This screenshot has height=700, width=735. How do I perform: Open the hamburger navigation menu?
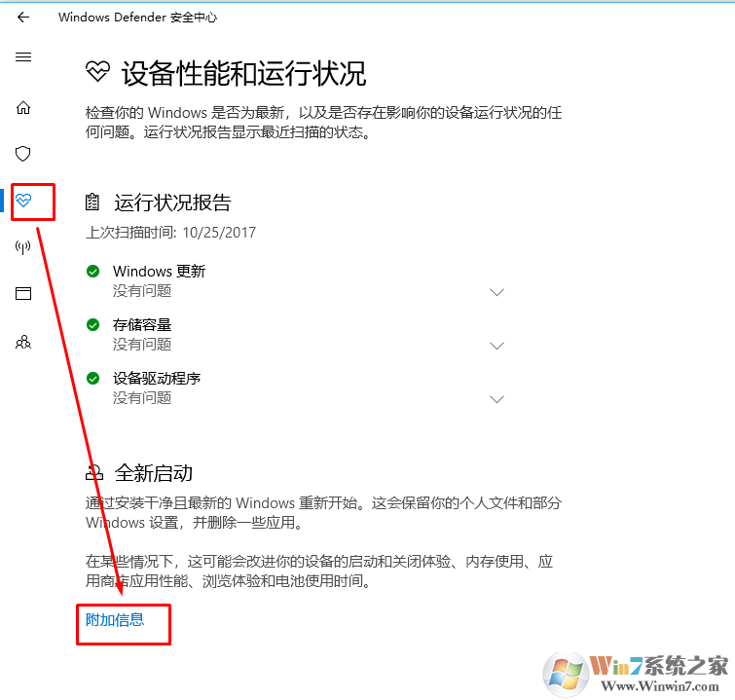tap(23, 57)
